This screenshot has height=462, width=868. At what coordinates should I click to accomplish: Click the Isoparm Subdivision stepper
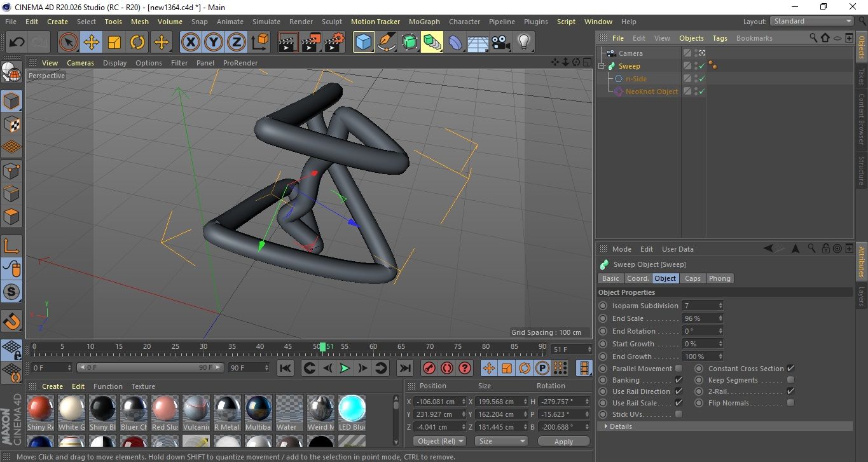click(x=720, y=306)
